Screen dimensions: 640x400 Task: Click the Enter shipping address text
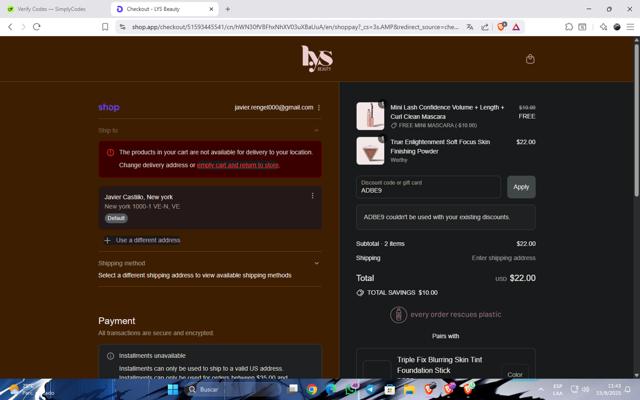coord(504,258)
